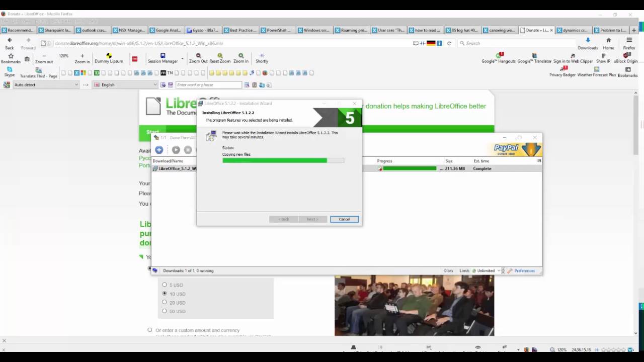Click the Translate This! - Page icon
The width and height of the screenshot is (644, 362).
point(38,70)
